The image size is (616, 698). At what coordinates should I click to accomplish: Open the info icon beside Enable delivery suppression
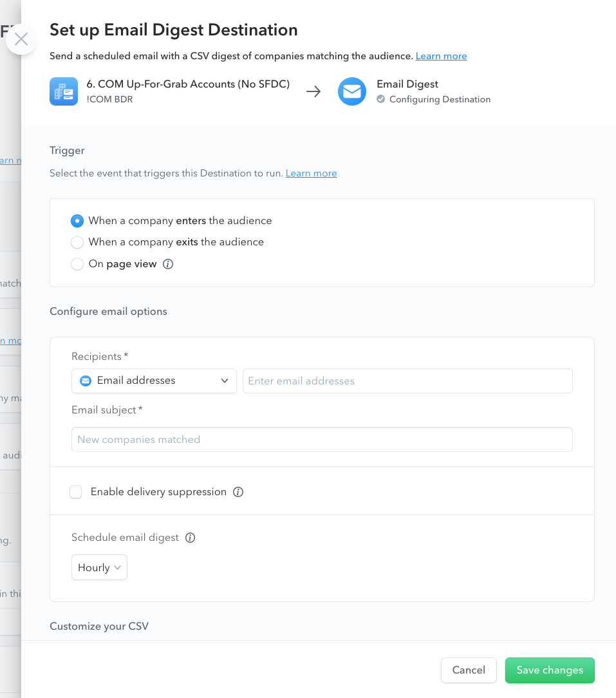238,492
